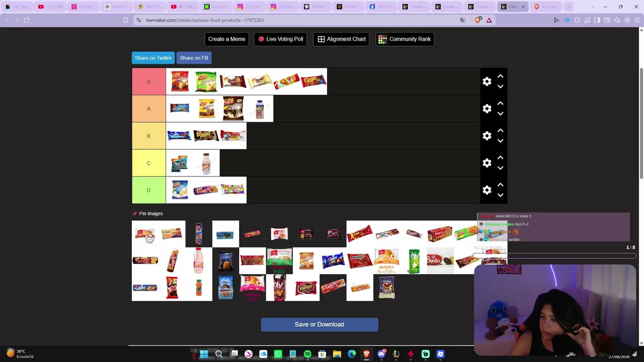
Task: Go back with the browser back arrow
Action: pos(7,20)
